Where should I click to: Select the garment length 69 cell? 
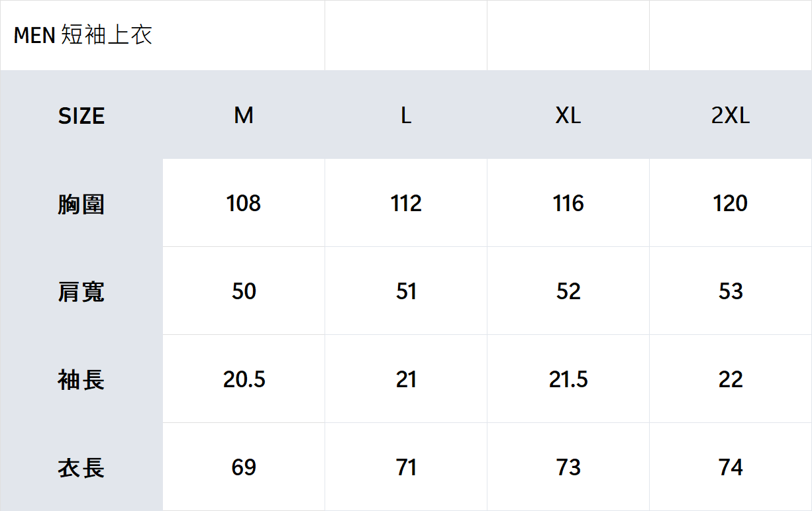244,467
